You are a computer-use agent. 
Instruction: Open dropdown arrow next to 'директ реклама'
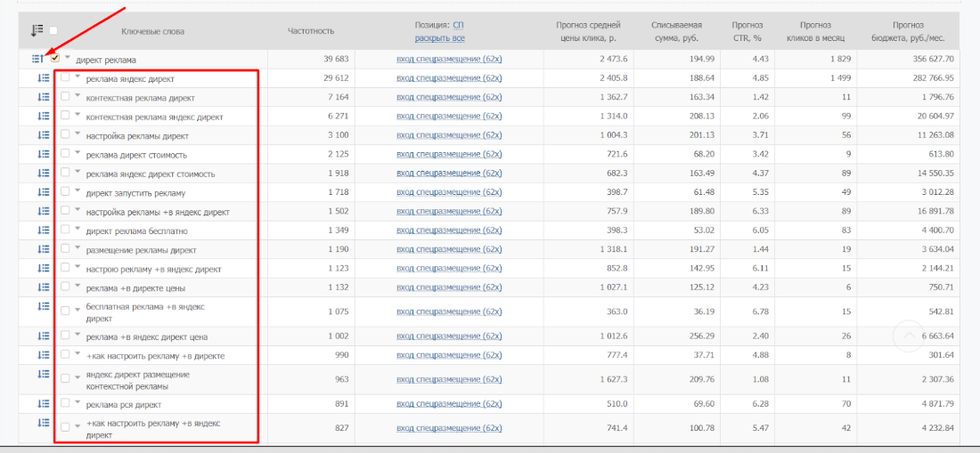click(67, 58)
